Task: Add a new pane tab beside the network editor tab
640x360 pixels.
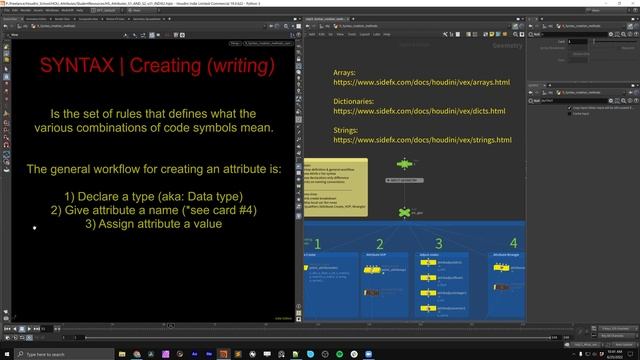Action: [353, 19]
